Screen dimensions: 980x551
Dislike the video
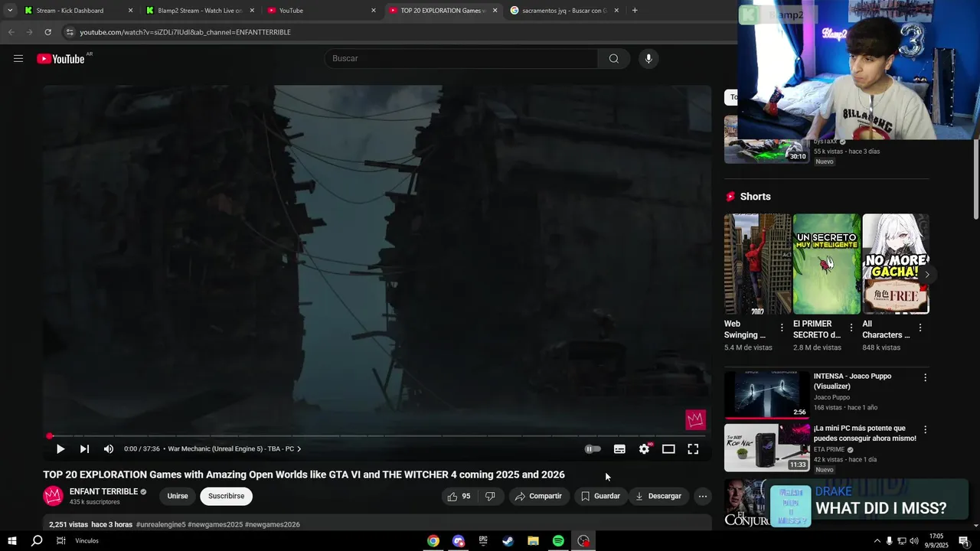pos(490,496)
